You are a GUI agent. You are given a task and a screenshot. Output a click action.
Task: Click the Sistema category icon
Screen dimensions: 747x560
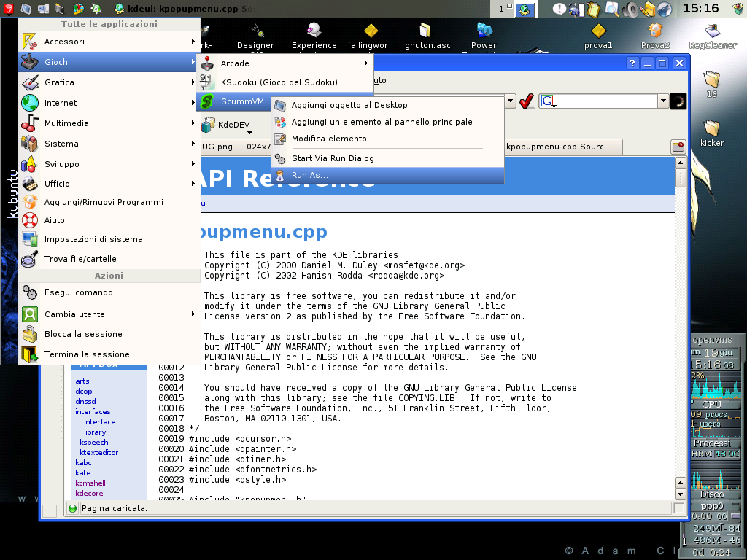[x=29, y=144]
